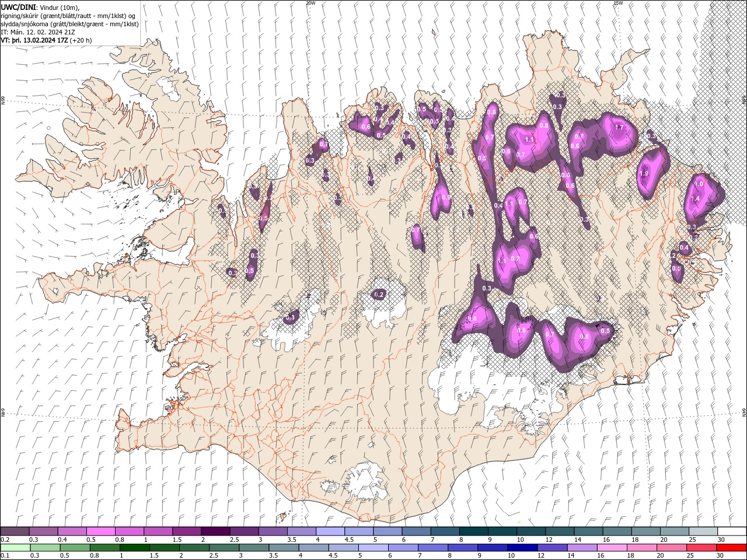The height and width of the screenshot is (560, 747).
Task: Click the 'rigning/skúrir' legend description line
Action: (x=68, y=16)
